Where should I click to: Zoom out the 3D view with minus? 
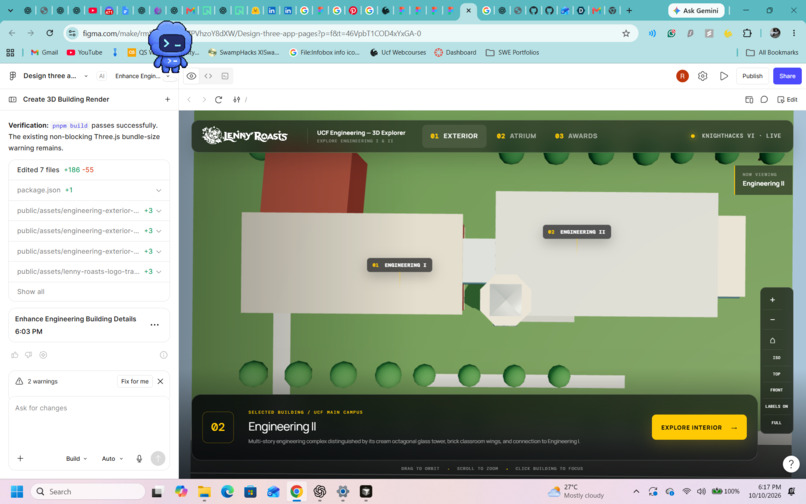click(x=772, y=320)
